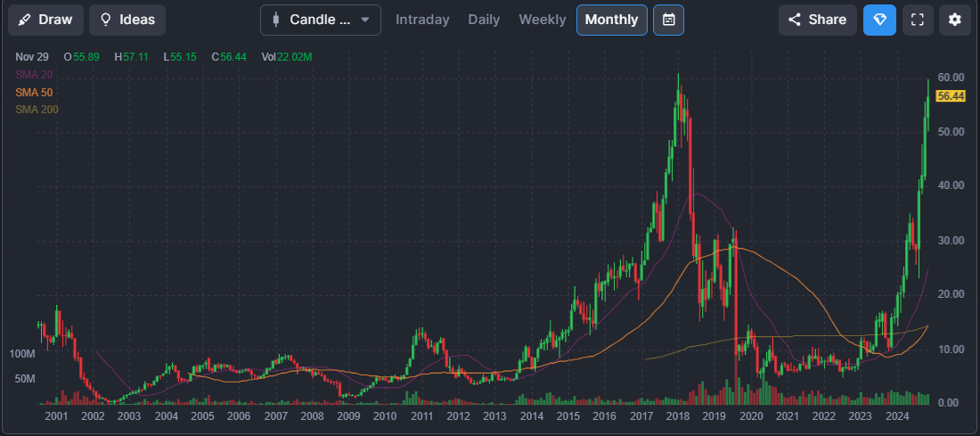Select the Monthly timeframe
This screenshot has height=436, width=980.
[x=611, y=20]
